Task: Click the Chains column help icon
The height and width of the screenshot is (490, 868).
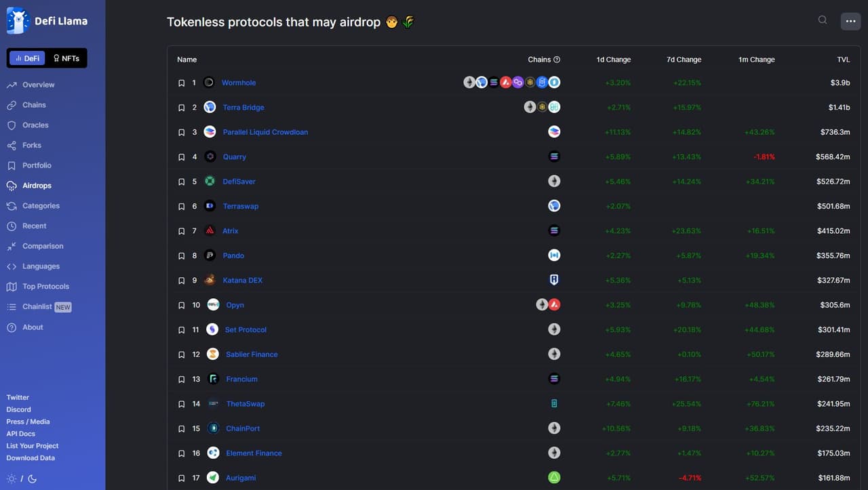Action: pyautogui.click(x=557, y=60)
